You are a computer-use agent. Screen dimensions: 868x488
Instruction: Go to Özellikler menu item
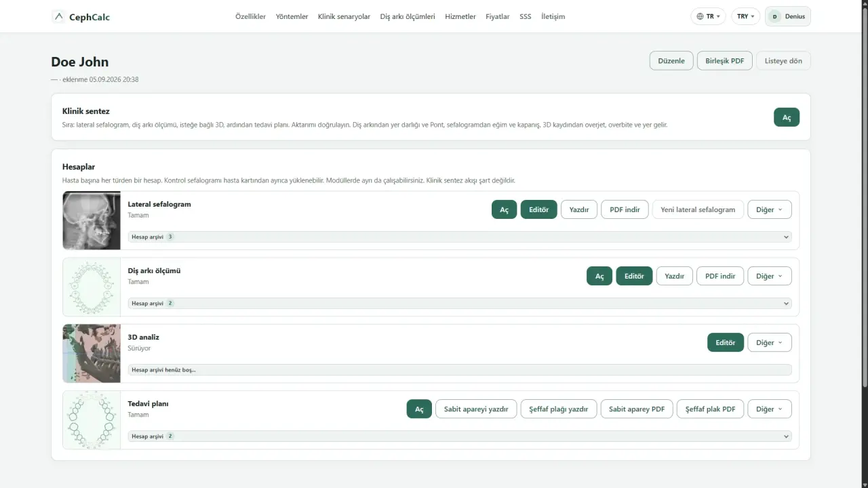(x=250, y=16)
